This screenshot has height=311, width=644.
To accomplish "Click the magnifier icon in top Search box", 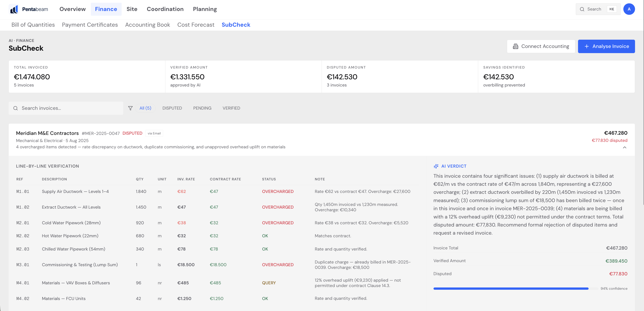I will tap(582, 9).
